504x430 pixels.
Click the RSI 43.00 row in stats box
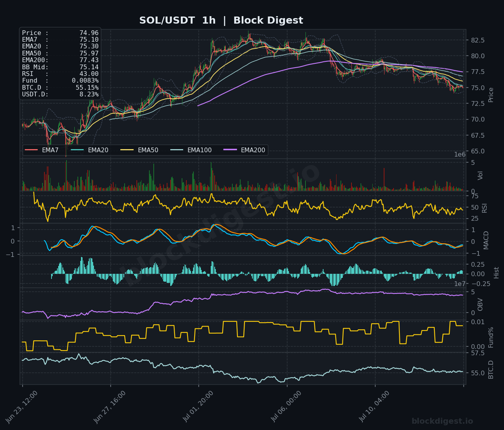tap(60, 74)
